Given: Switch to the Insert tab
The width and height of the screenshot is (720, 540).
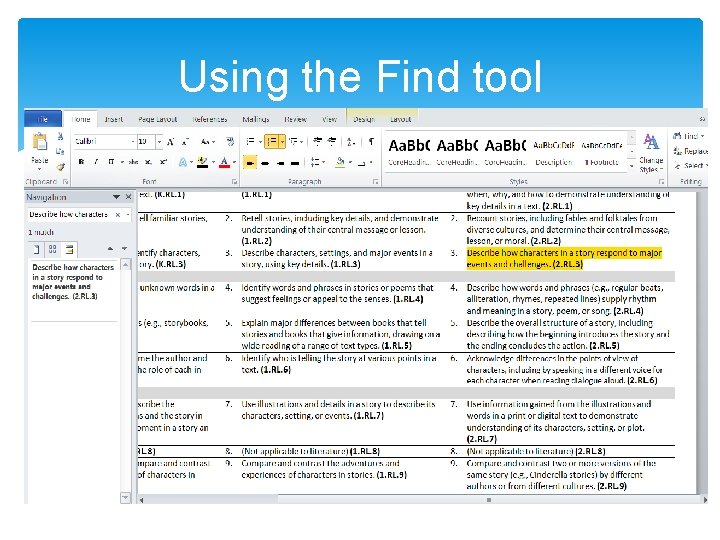Looking at the screenshot, I should coord(114,119).
